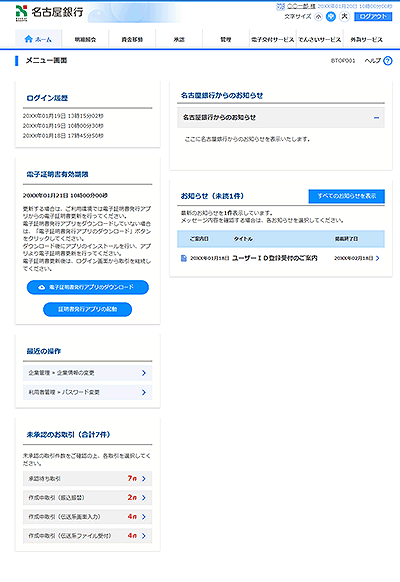Click 証明書発行アプリの起動 button

pos(88,309)
